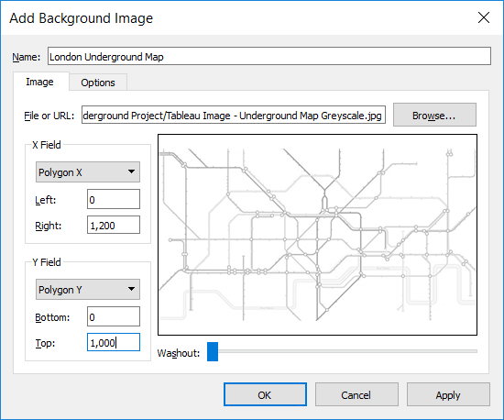Focus the Name text field
This screenshot has width=504, height=420.
(269, 56)
